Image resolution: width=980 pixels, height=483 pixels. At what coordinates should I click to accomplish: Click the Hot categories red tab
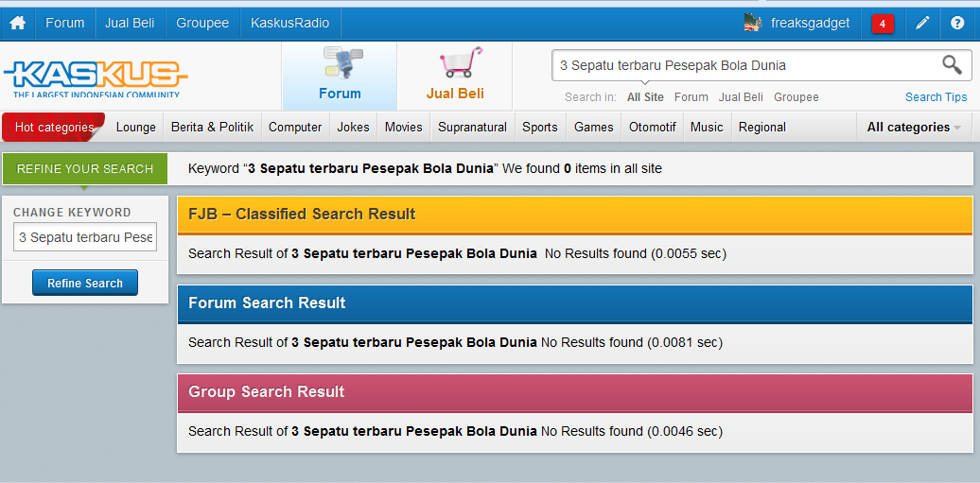click(x=54, y=127)
